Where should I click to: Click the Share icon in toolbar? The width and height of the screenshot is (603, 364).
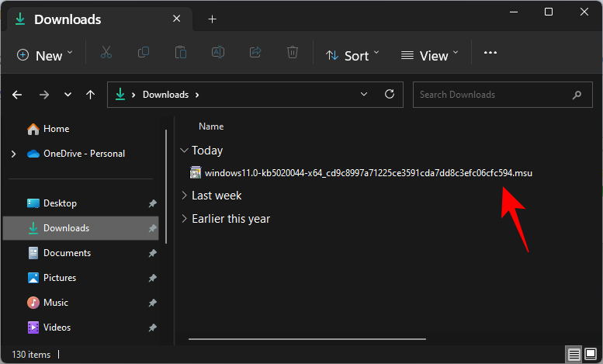255,52
